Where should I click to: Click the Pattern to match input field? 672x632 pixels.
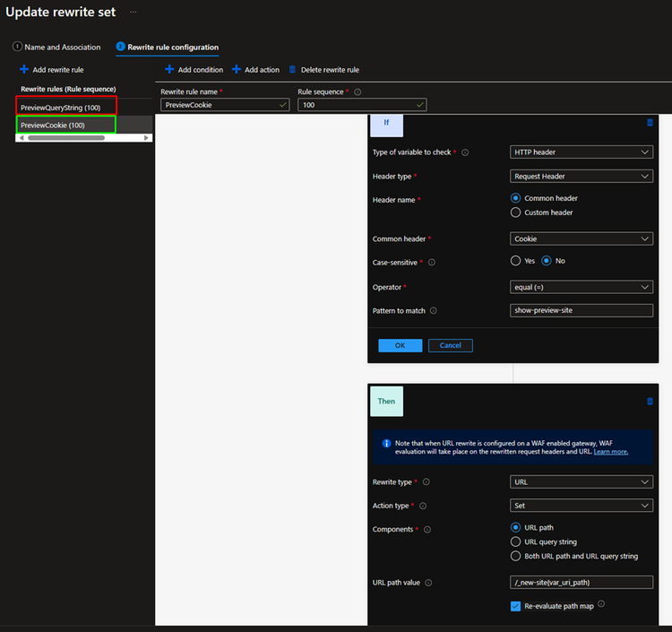[x=582, y=311]
